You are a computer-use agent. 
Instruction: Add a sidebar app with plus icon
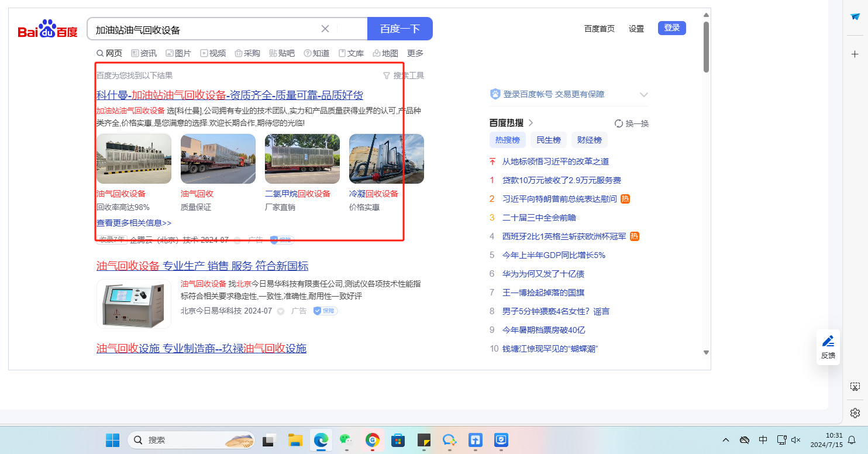855,54
